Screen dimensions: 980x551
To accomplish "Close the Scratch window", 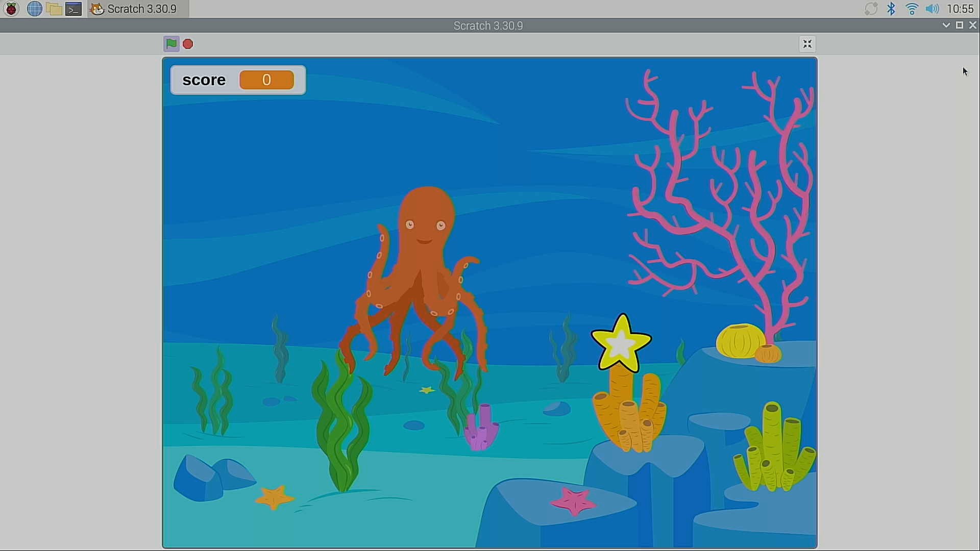I will 973,25.
